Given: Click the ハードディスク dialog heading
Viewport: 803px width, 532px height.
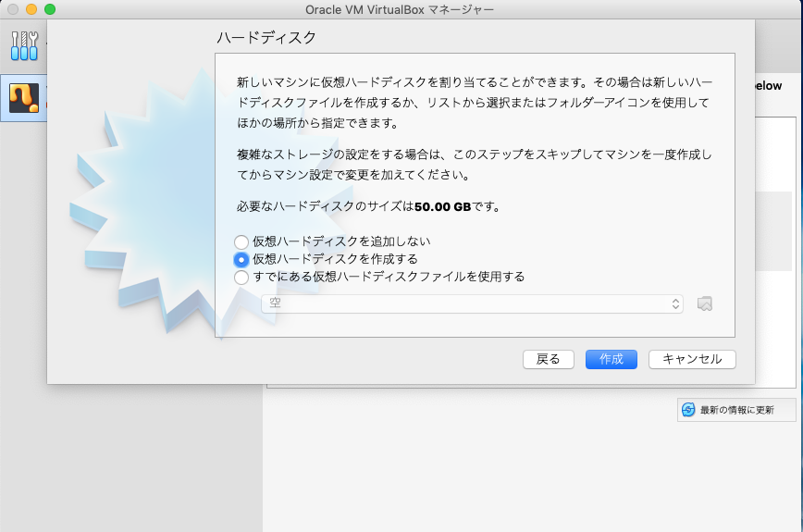Looking at the screenshot, I should click(x=266, y=37).
